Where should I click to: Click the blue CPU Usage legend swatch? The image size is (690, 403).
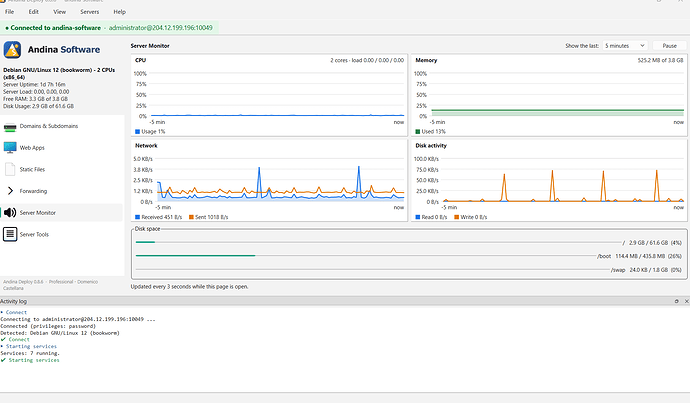pos(137,132)
